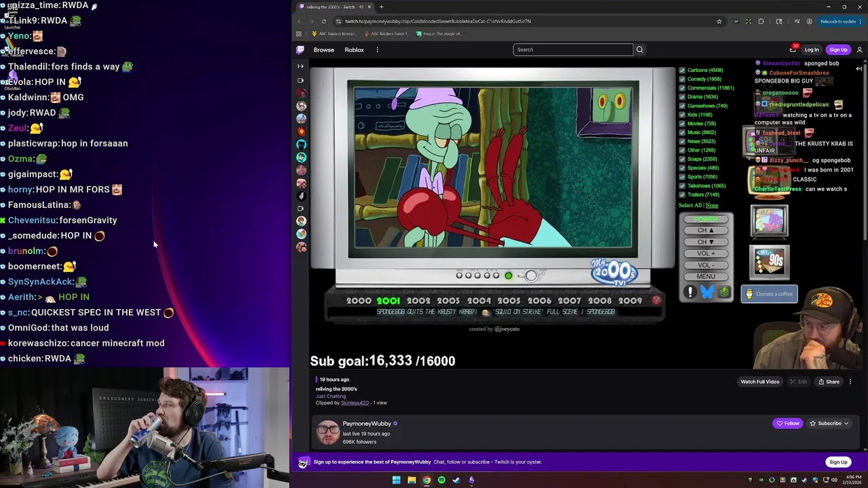Select the year 2000 on the TV
The width and height of the screenshot is (868, 488).
359,301
